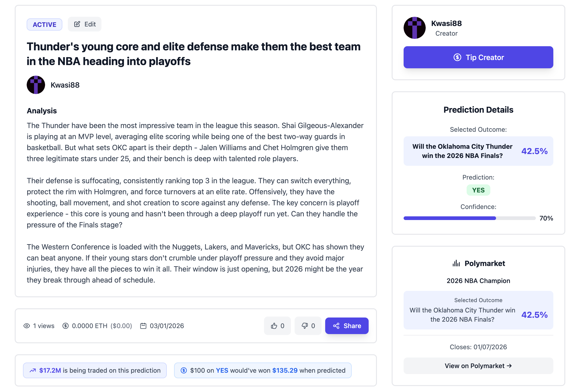The width and height of the screenshot is (580, 392).
Task: Select the thumbs down icon
Action: pyautogui.click(x=305, y=326)
